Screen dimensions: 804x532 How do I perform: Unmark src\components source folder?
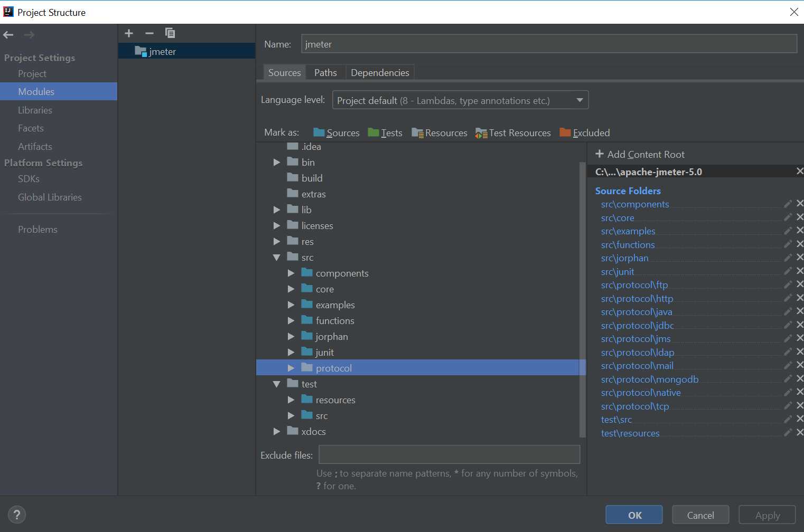coord(800,204)
